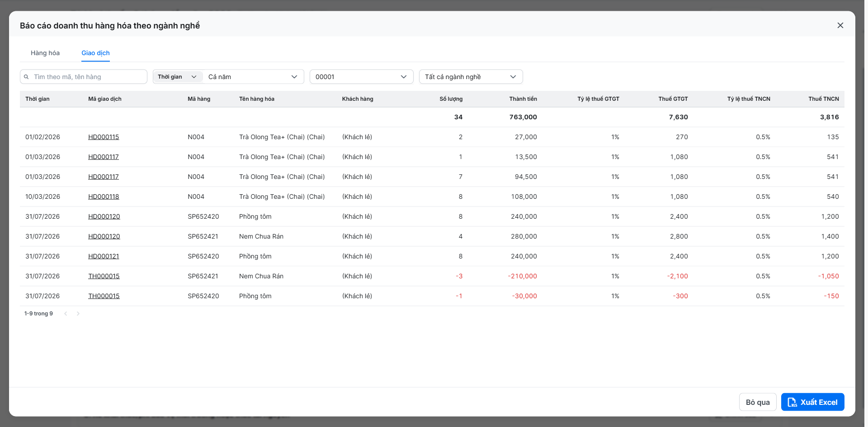Select the total GTGT tax 7,630

[679, 117]
